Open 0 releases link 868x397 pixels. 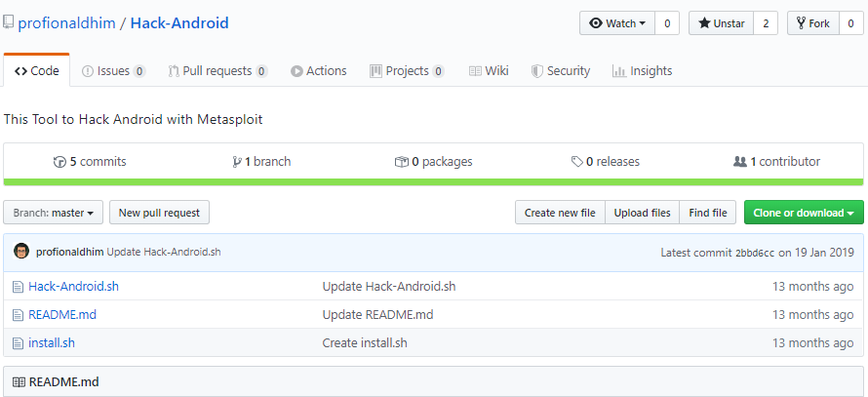coord(606,162)
